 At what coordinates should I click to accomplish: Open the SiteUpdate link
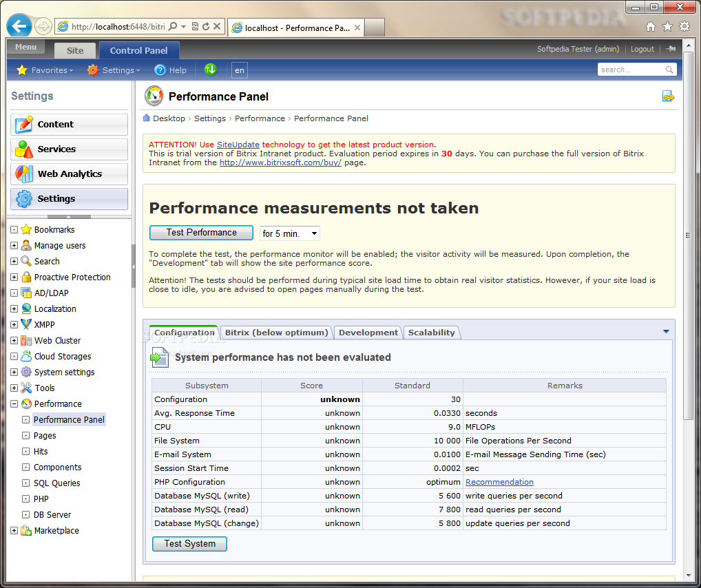click(238, 145)
